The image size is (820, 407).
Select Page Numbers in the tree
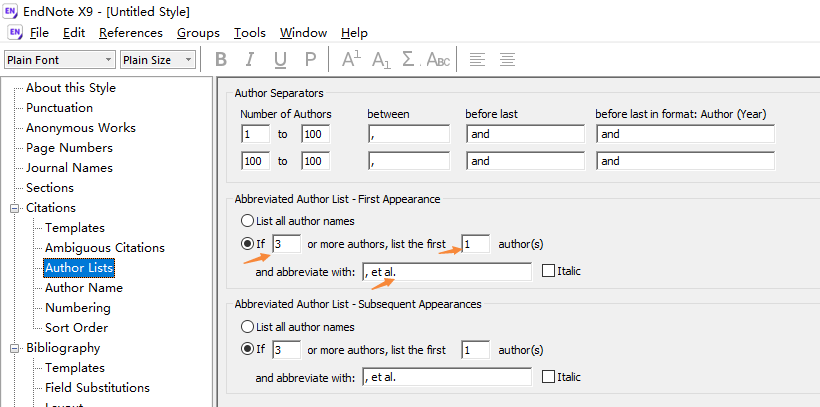[x=69, y=148]
